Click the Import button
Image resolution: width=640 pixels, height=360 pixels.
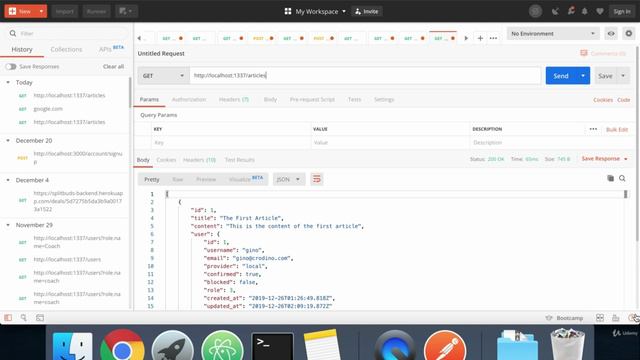64,11
